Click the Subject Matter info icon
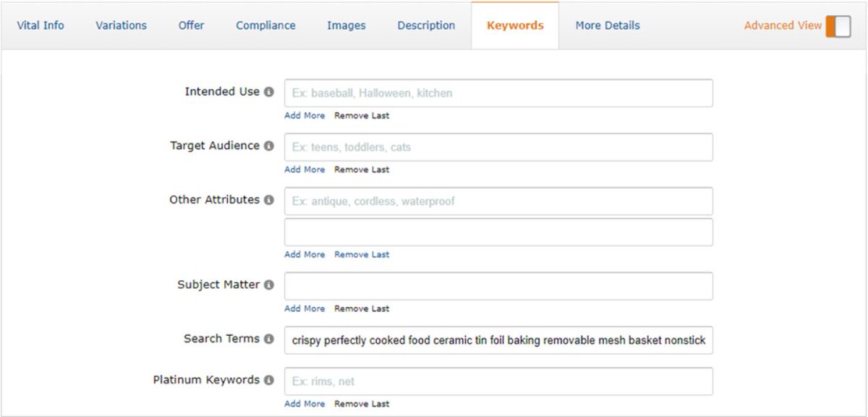 (269, 285)
